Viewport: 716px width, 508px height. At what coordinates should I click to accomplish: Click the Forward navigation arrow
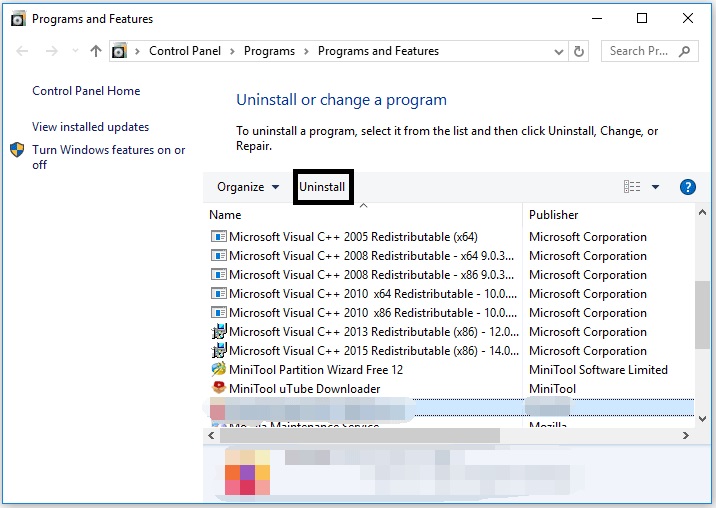click(x=52, y=51)
